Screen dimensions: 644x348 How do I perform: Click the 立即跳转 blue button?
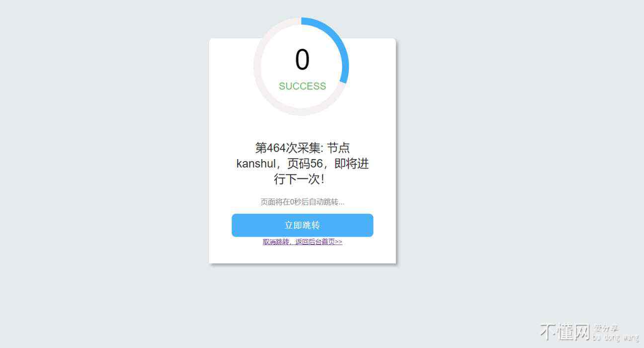tap(302, 225)
